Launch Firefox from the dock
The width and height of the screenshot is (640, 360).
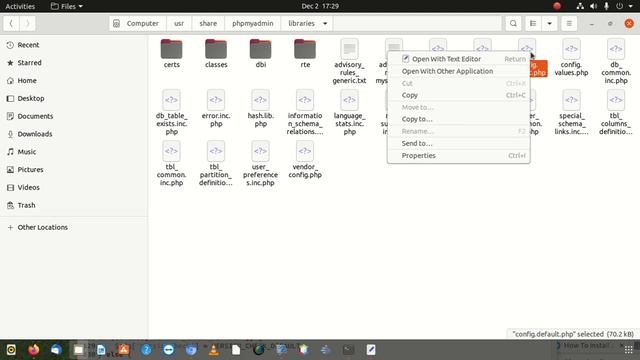click(34, 350)
